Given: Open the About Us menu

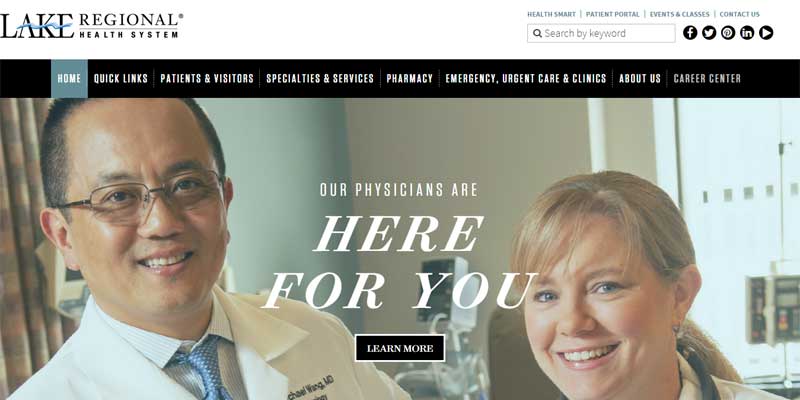Looking at the screenshot, I should [640, 79].
